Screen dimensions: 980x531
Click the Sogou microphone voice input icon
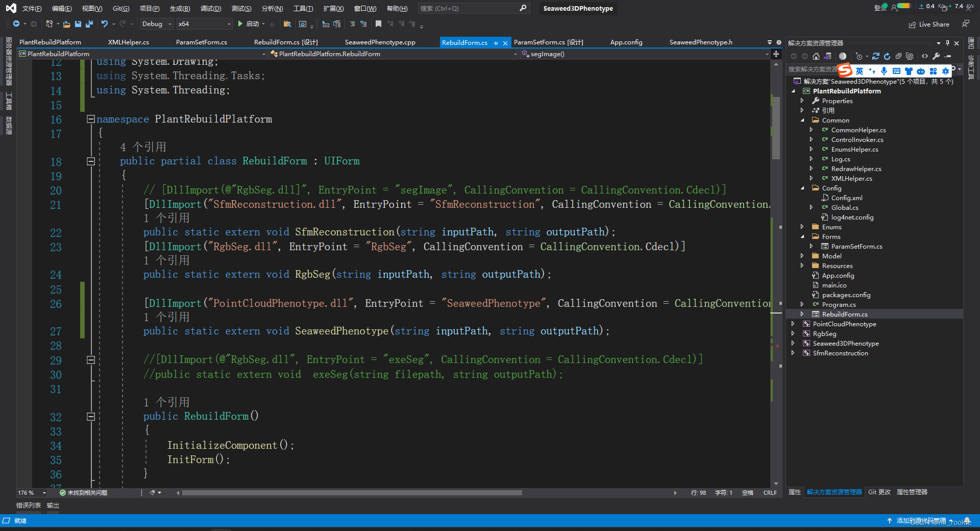884,71
